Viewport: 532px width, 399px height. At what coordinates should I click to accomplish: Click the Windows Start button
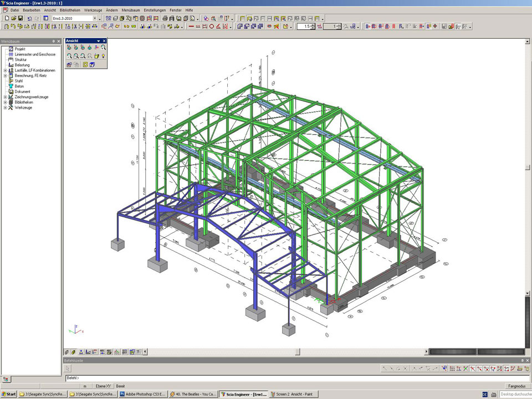point(9,395)
